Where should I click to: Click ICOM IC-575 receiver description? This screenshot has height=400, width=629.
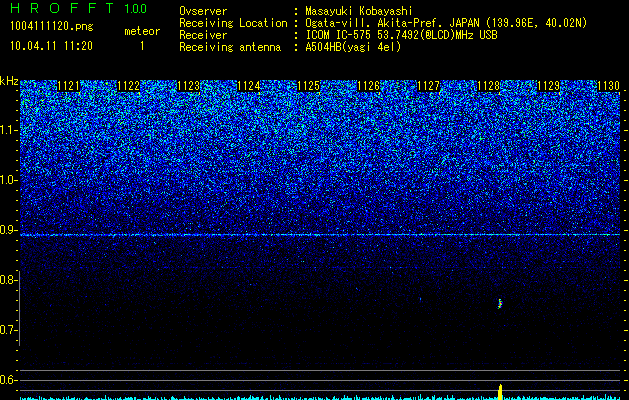(401, 35)
